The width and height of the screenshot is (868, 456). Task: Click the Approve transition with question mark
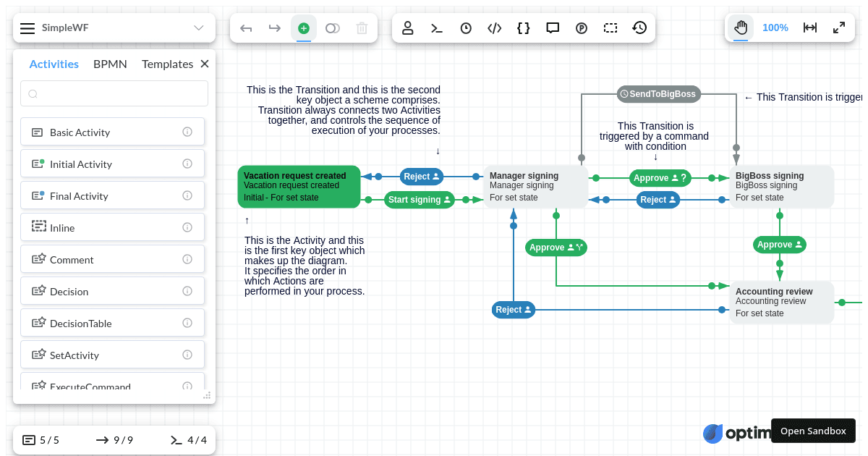click(660, 178)
